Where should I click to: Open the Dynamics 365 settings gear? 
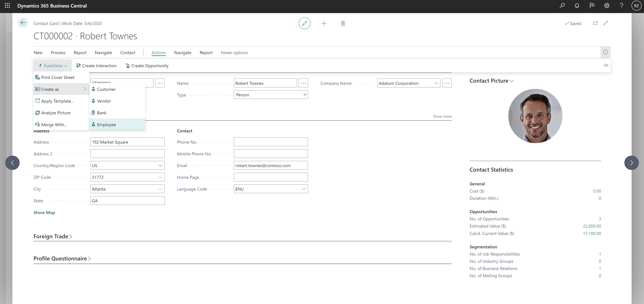[x=607, y=6]
